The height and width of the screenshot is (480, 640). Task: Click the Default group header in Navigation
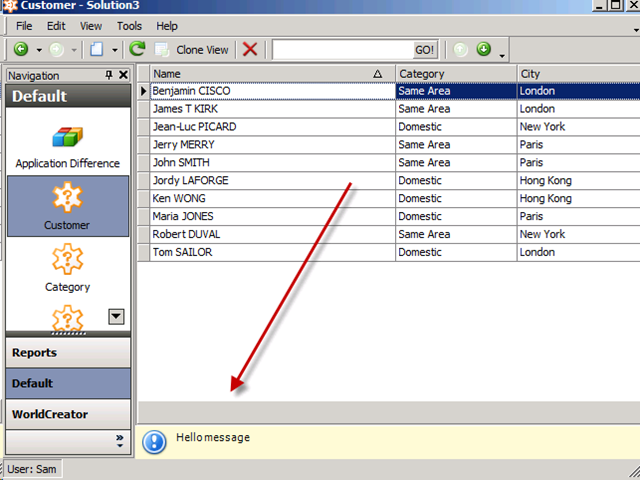[68, 96]
